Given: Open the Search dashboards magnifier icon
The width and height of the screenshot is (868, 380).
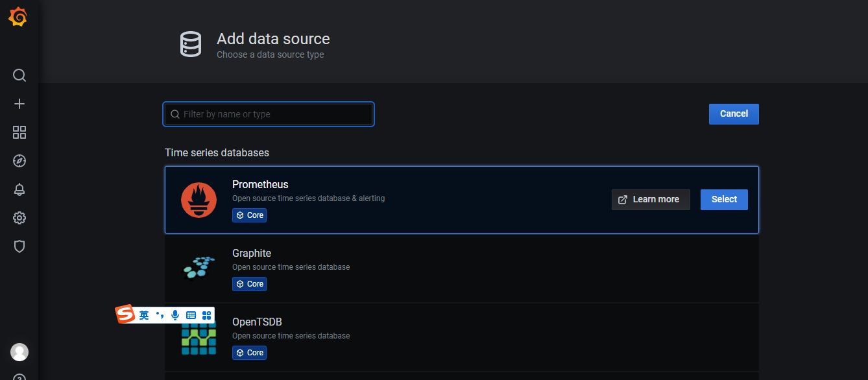Looking at the screenshot, I should tap(19, 75).
